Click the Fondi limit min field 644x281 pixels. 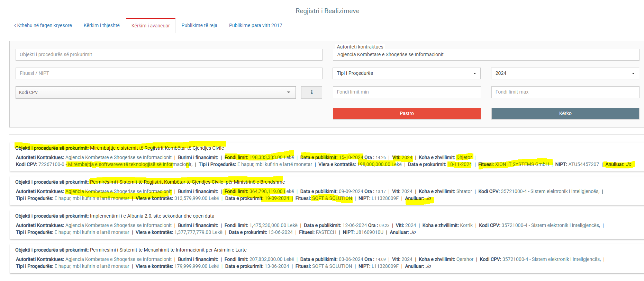pos(407,92)
